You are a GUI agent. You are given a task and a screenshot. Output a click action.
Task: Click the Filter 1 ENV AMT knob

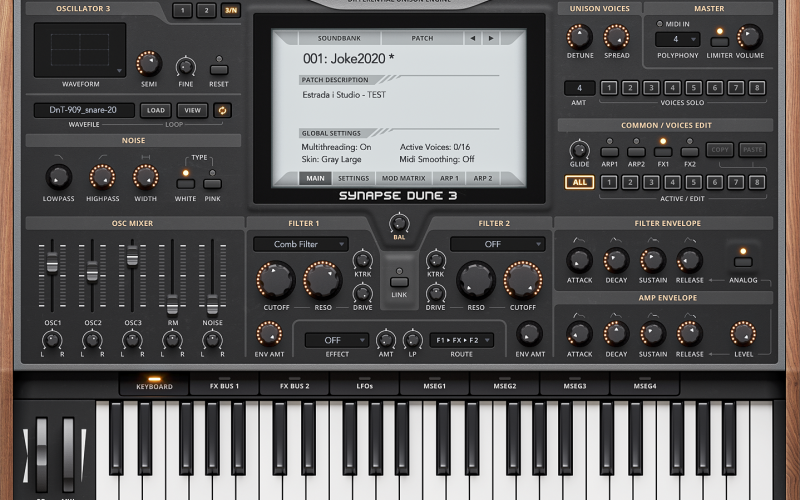point(269,334)
